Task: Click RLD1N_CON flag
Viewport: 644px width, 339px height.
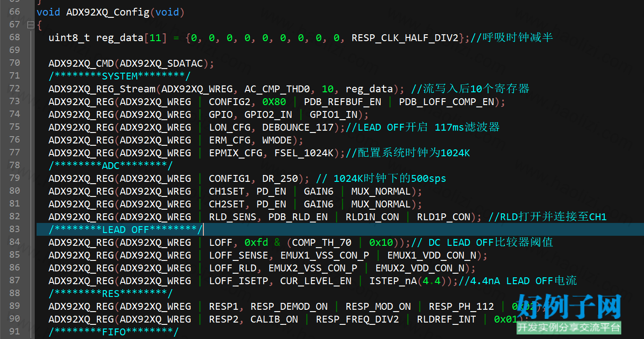Action: (x=372, y=217)
